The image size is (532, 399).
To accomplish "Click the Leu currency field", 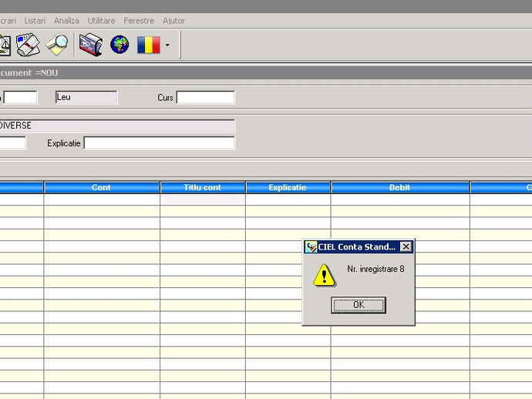I will point(86,97).
